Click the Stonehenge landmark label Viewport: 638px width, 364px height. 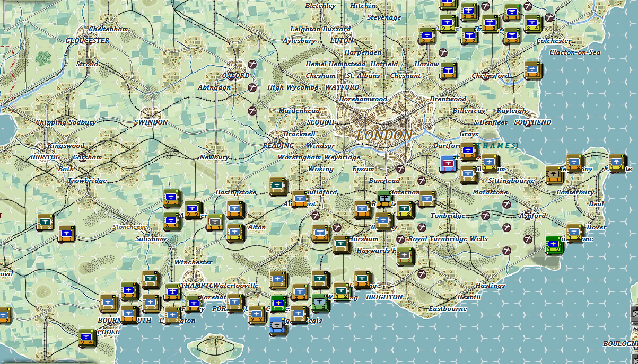(x=130, y=227)
